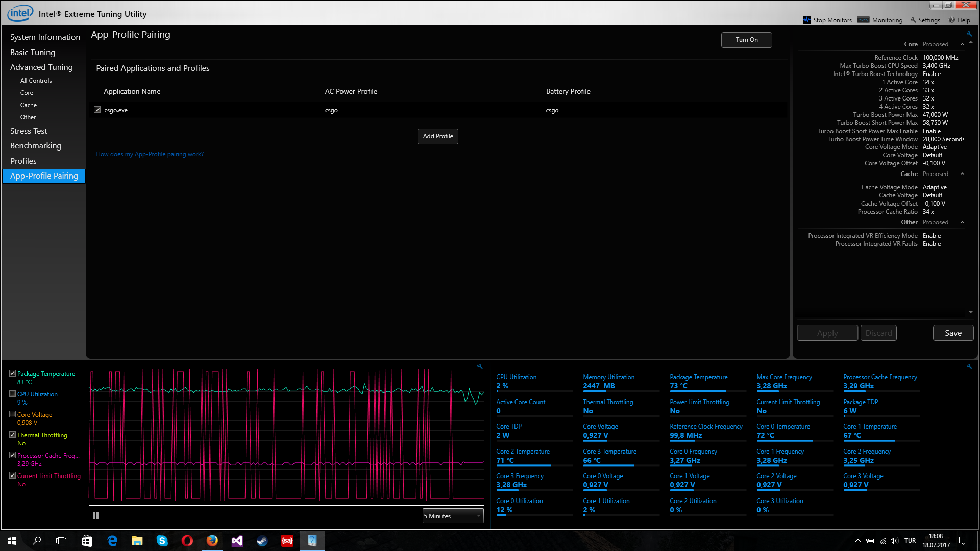Click the wrench icon in the monitor stats panel

coord(969,366)
